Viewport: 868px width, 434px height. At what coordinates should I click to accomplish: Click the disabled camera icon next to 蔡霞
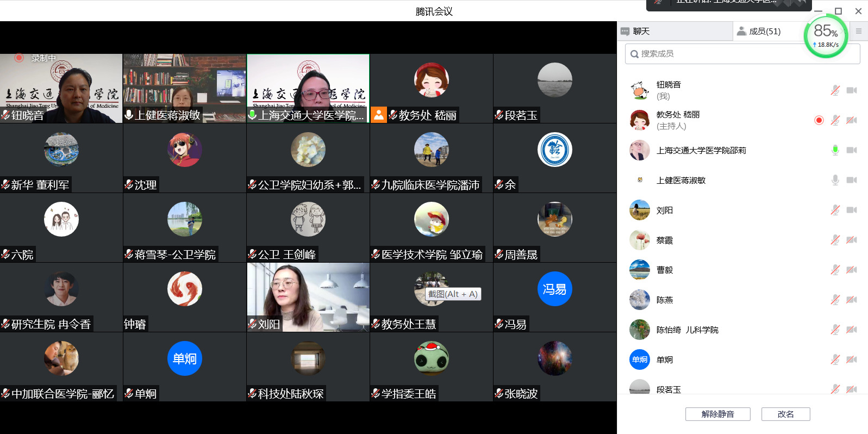click(x=852, y=240)
